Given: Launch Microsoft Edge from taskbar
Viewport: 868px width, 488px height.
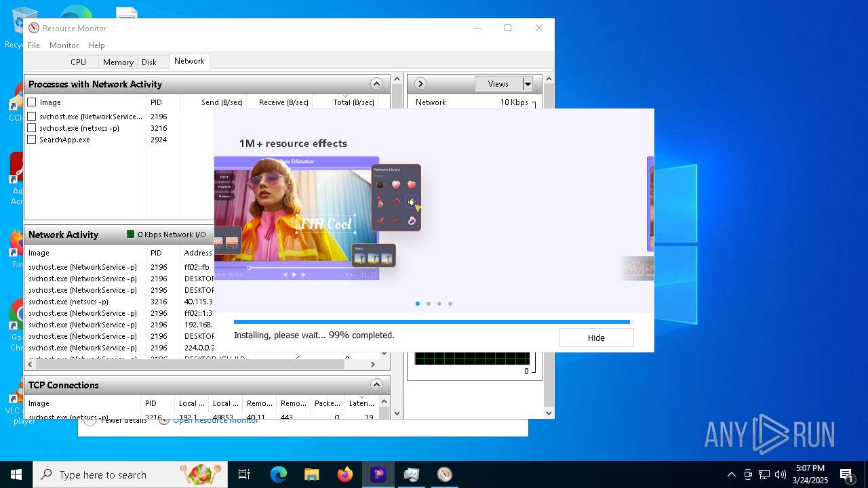Looking at the screenshot, I should point(279,474).
